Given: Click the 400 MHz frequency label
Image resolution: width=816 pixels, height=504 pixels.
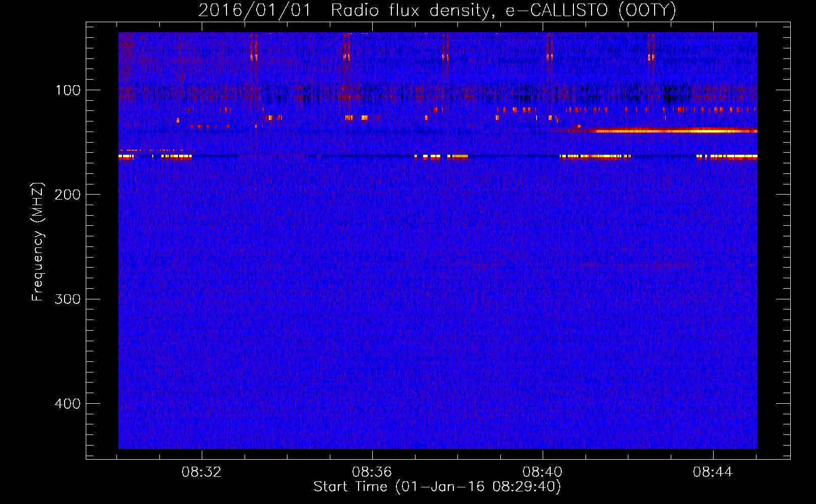Looking at the screenshot, I should [68, 404].
